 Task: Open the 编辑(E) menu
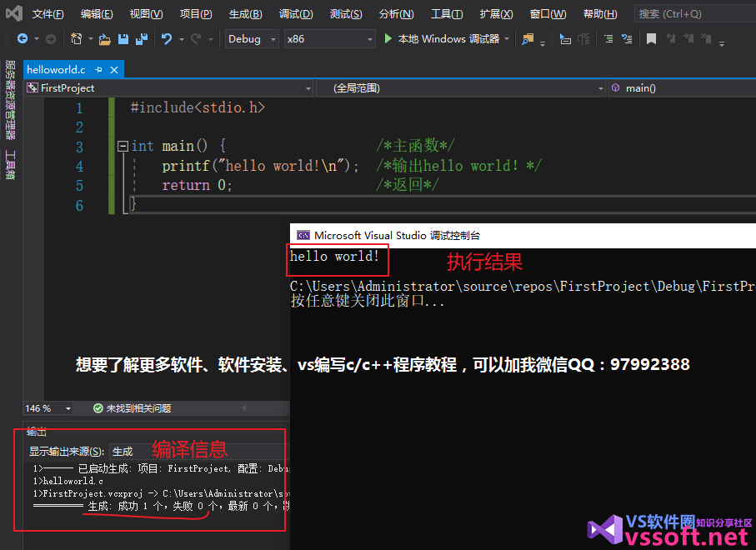pyautogui.click(x=97, y=14)
